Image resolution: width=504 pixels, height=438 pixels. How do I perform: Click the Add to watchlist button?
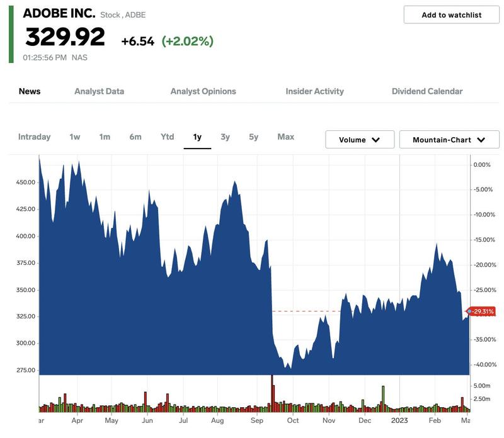451,14
